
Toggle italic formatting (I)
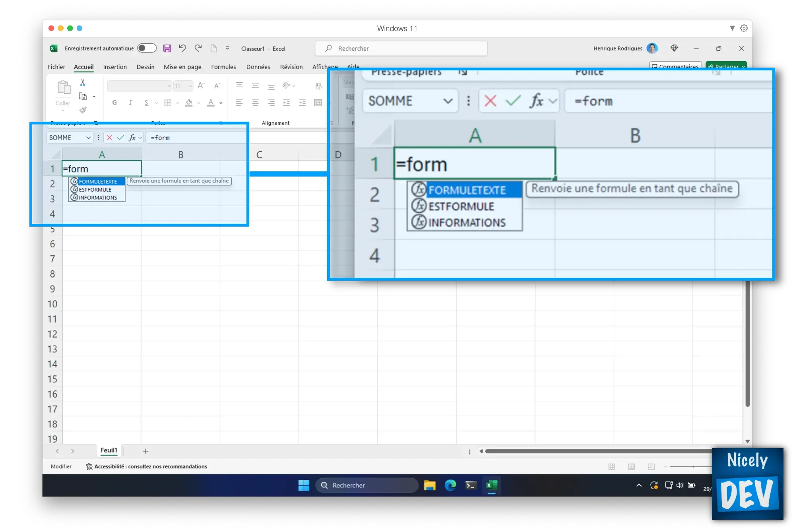click(x=130, y=103)
